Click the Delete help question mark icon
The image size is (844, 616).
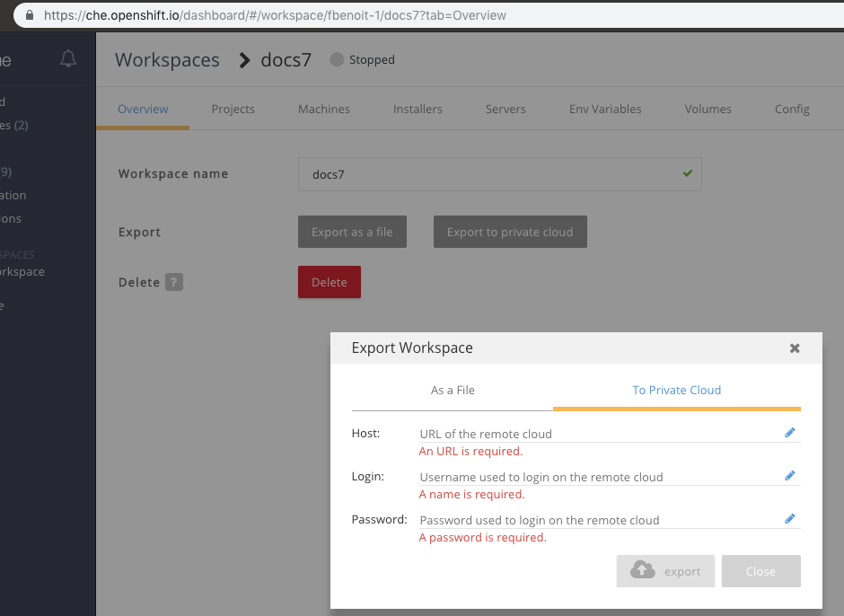point(174,282)
